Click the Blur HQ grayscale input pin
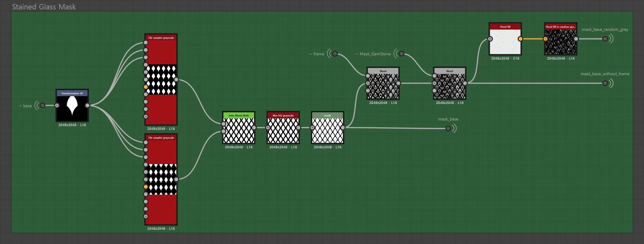This screenshot has width=644, height=244. [x=268, y=127]
